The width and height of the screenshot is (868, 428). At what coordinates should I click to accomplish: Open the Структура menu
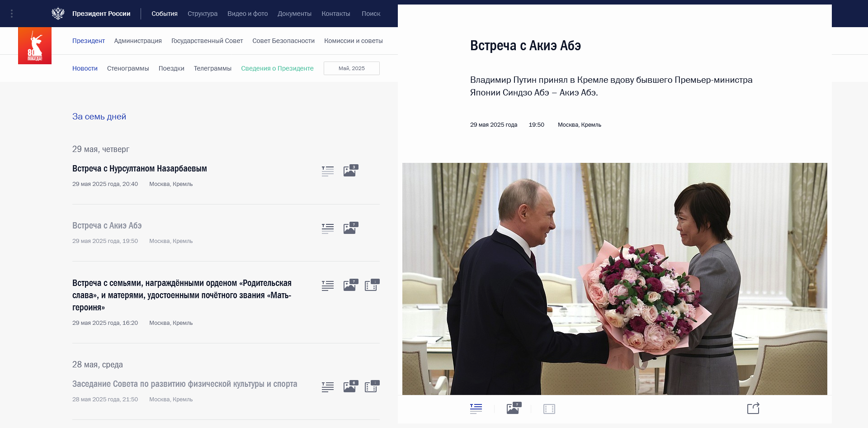pyautogui.click(x=203, y=14)
